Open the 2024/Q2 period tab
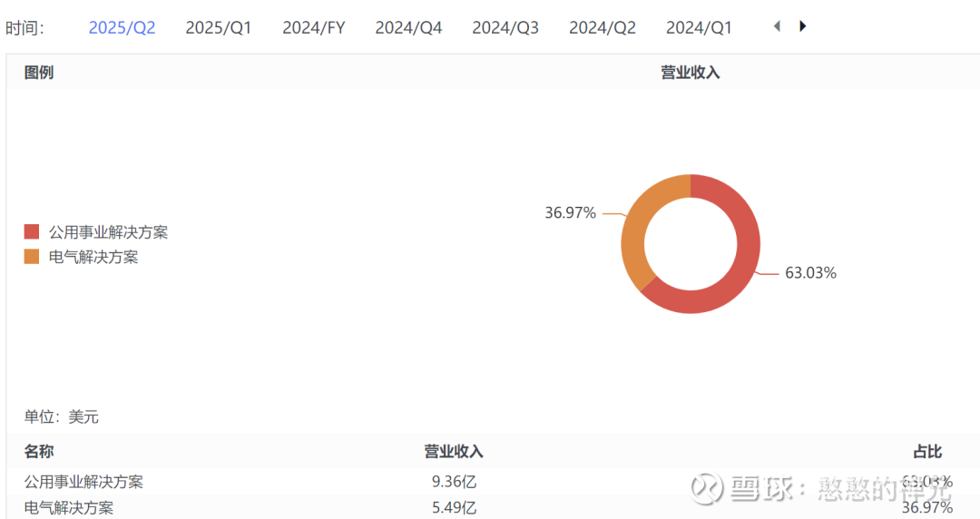 603,28
